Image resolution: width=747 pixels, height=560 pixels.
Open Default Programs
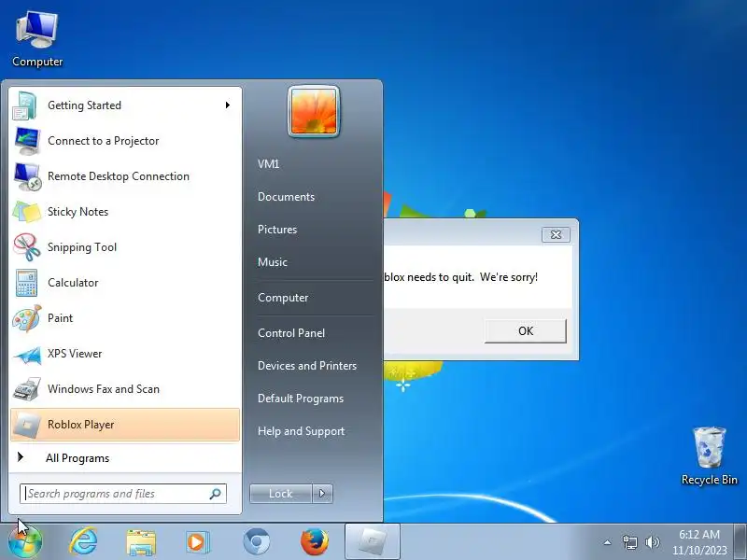[301, 399]
